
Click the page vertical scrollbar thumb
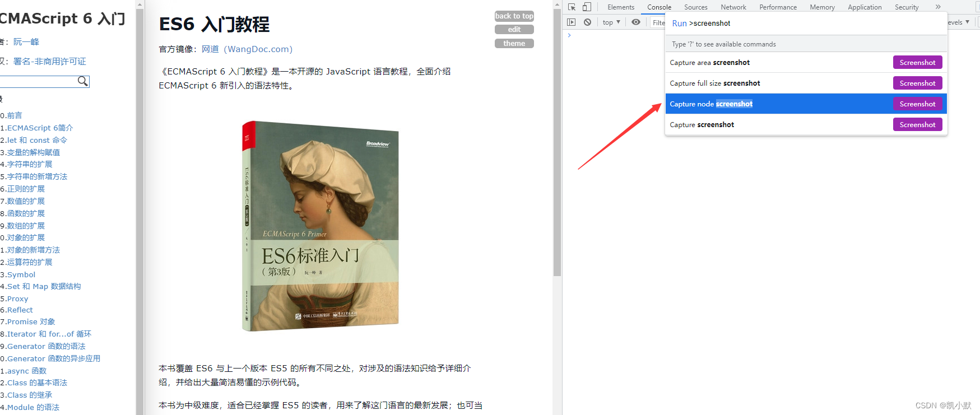click(x=557, y=142)
